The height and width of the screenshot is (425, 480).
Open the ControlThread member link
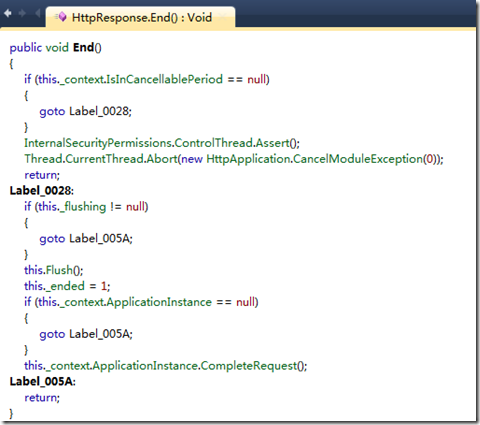click(213, 143)
